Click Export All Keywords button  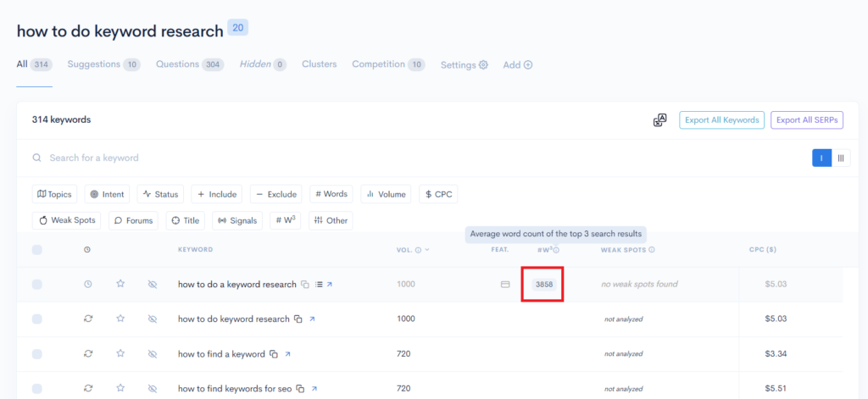click(722, 120)
